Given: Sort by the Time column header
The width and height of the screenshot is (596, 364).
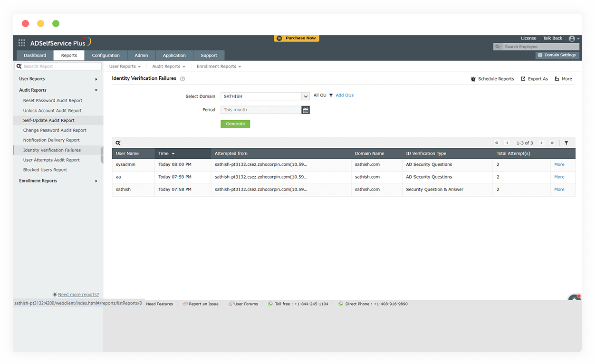Looking at the screenshot, I should (x=183, y=153).
